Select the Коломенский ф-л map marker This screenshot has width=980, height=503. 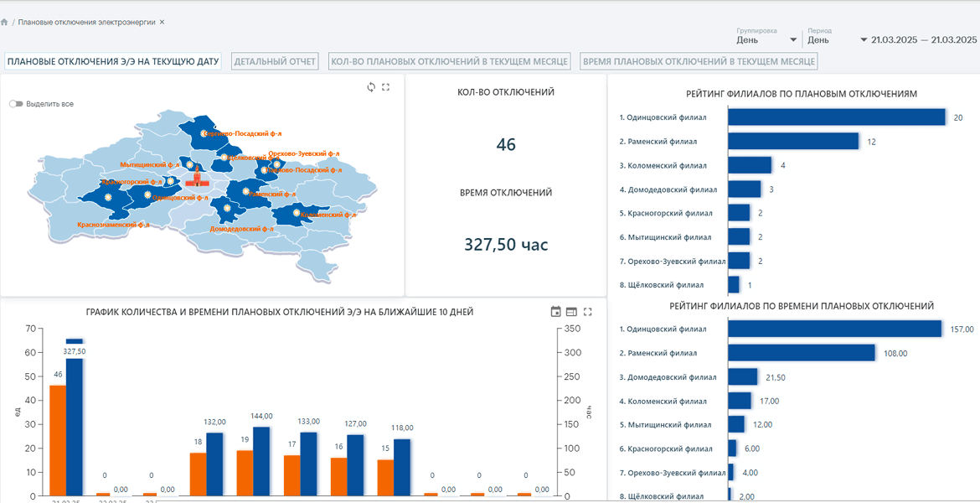click(x=297, y=213)
